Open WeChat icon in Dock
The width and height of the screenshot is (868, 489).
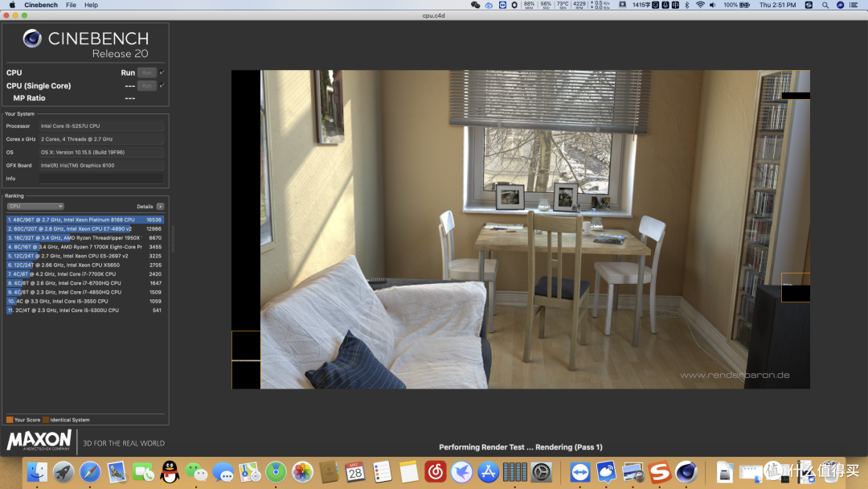tap(197, 472)
